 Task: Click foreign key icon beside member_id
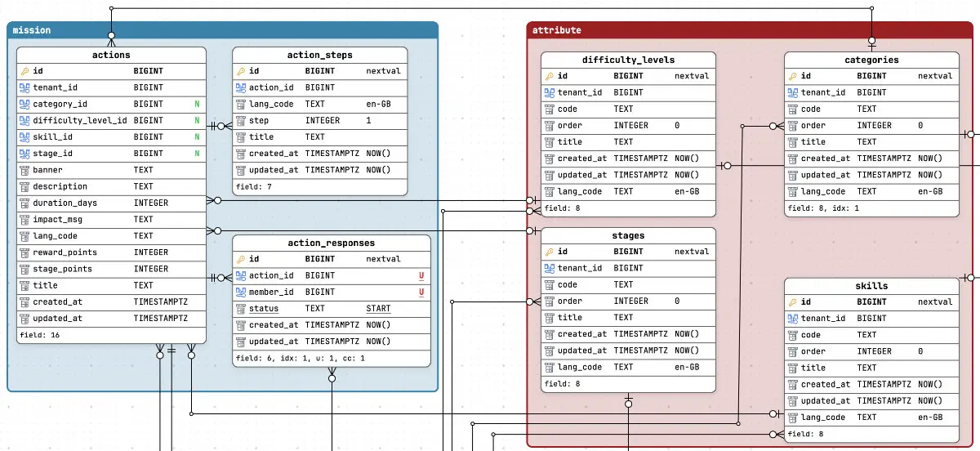240,292
